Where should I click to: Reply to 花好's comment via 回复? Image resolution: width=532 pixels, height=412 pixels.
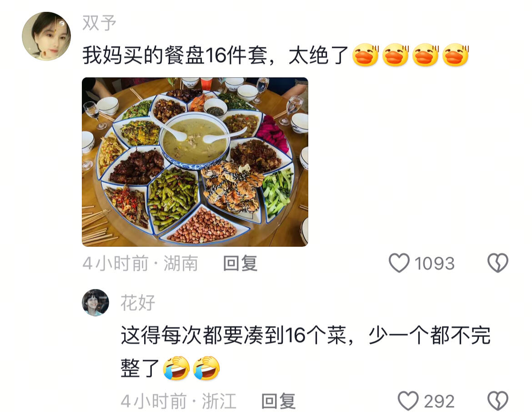[279, 401]
